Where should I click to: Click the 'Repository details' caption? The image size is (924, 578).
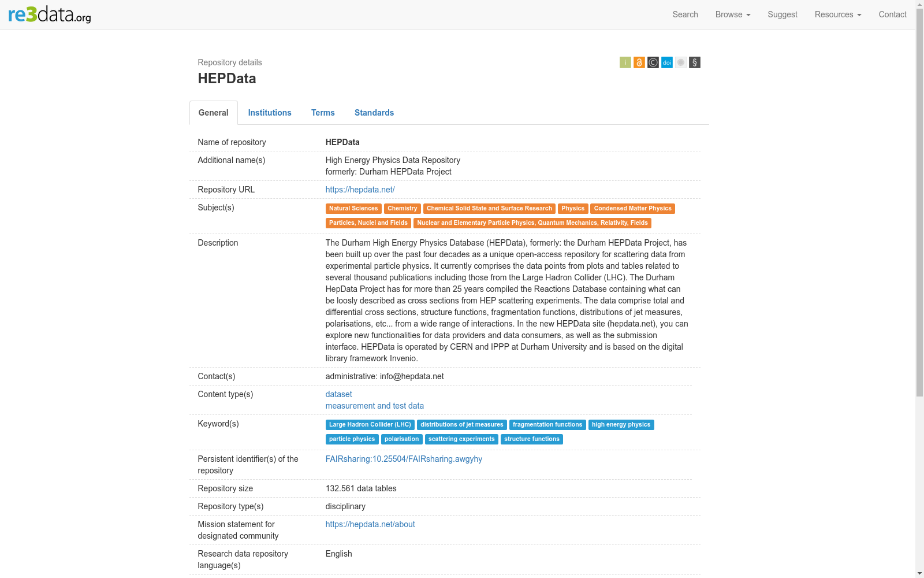pos(230,62)
